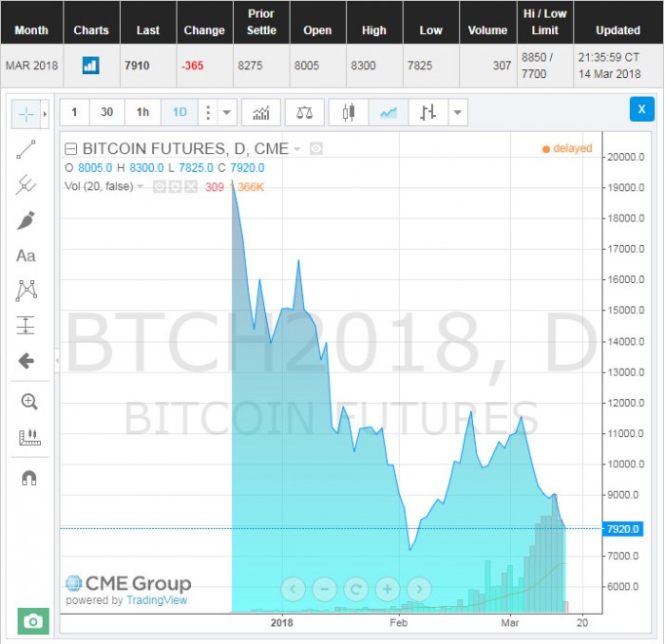Image resolution: width=665 pixels, height=644 pixels.
Task: Switch to the 1D interval
Action: pyautogui.click(x=180, y=112)
